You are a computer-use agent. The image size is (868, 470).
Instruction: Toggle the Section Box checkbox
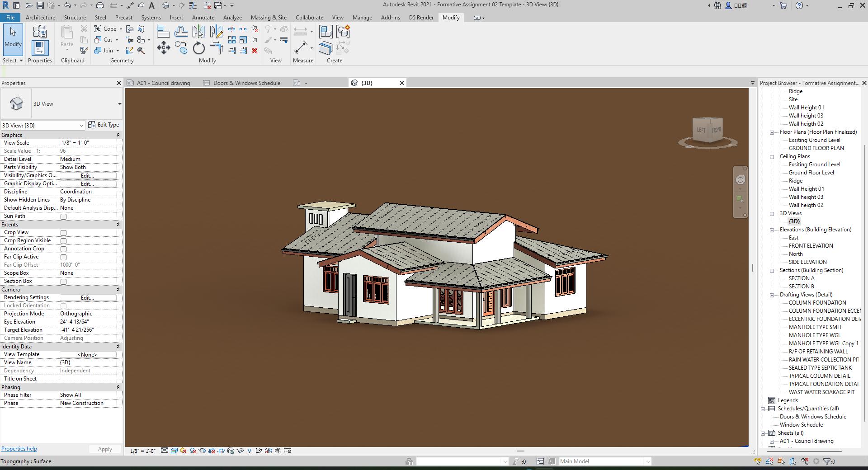tap(64, 282)
